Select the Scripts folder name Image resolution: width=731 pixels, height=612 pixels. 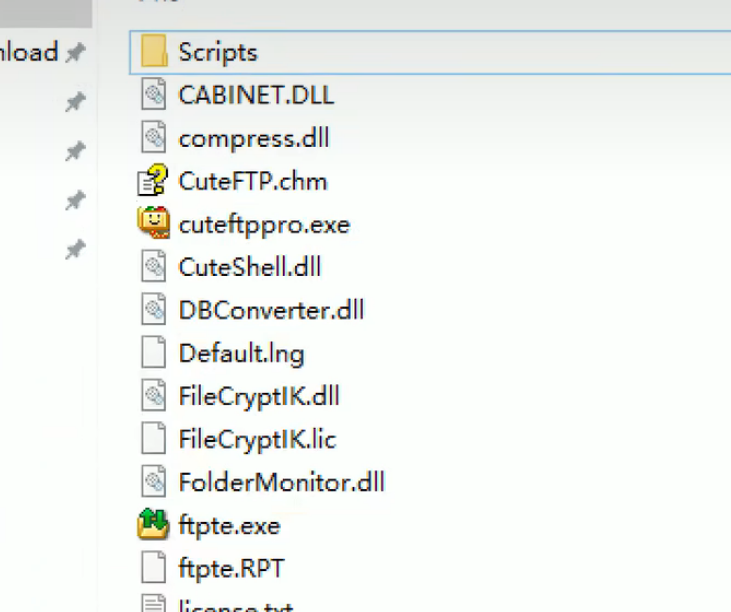(218, 52)
